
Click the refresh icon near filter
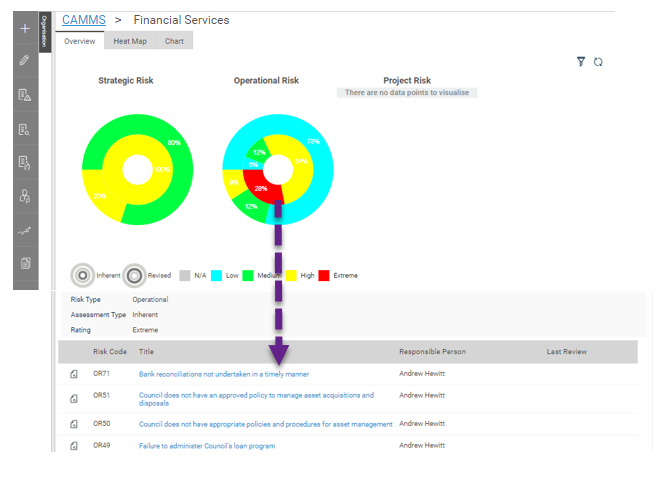(598, 62)
